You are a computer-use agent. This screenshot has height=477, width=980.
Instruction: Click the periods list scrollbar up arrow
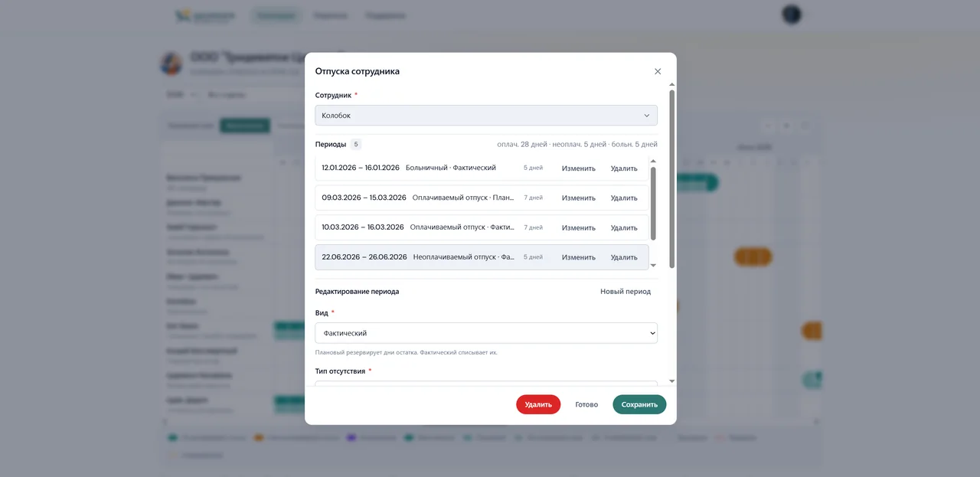coord(653,161)
